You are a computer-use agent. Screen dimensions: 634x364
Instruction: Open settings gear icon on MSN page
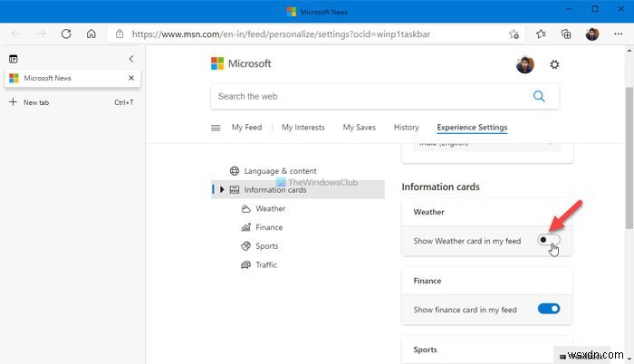554,64
